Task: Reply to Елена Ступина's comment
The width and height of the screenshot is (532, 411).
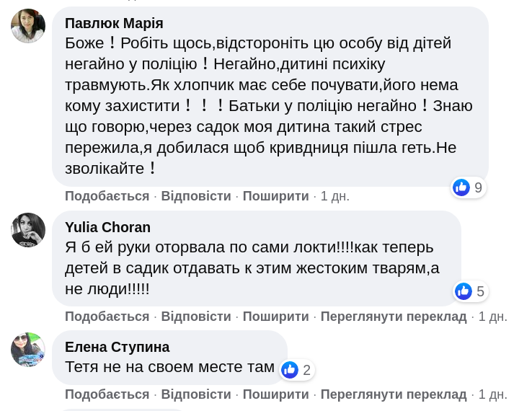Action: [196, 394]
